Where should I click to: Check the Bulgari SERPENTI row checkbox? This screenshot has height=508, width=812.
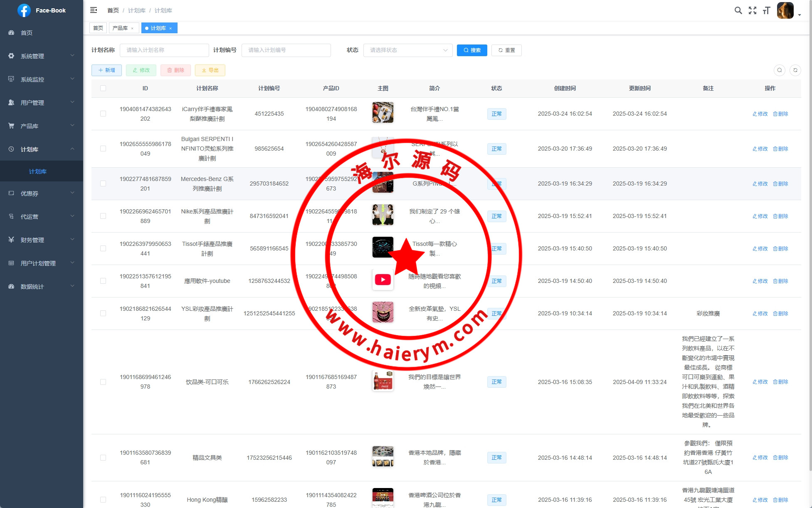[x=103, y=149]
